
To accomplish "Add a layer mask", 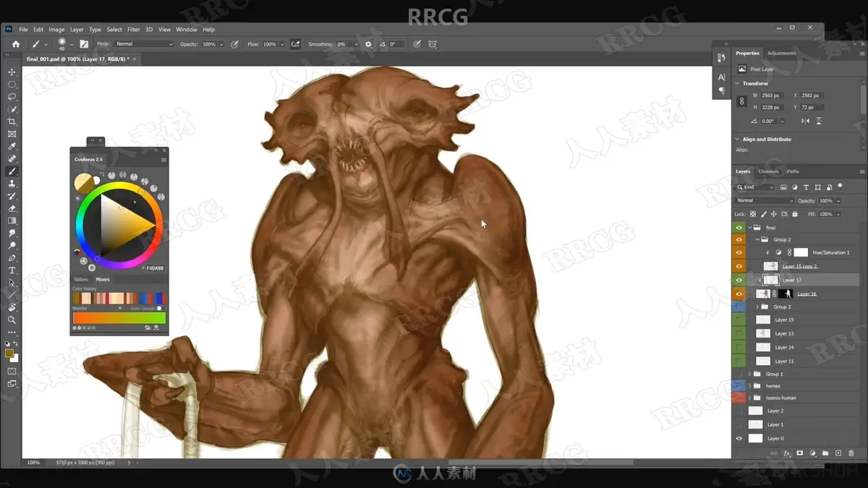I will [x=800, y=453].
